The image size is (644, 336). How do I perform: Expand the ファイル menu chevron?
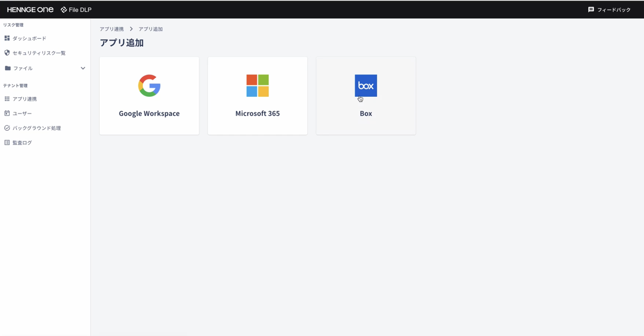click(83, 68)
